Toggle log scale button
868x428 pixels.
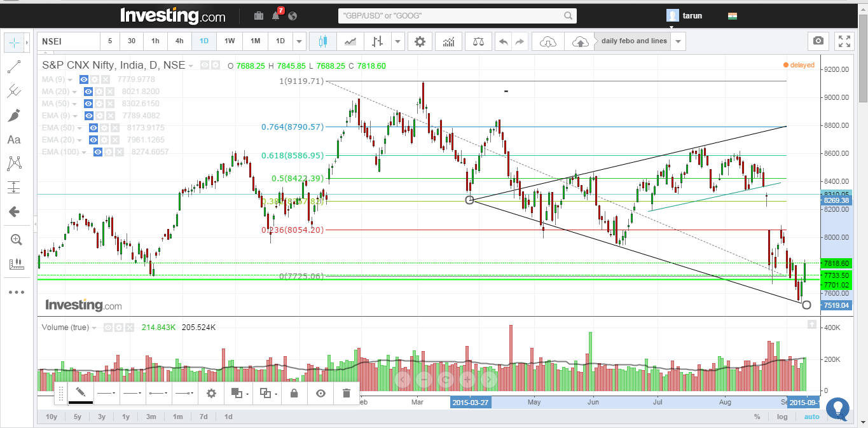click(782, 417)
